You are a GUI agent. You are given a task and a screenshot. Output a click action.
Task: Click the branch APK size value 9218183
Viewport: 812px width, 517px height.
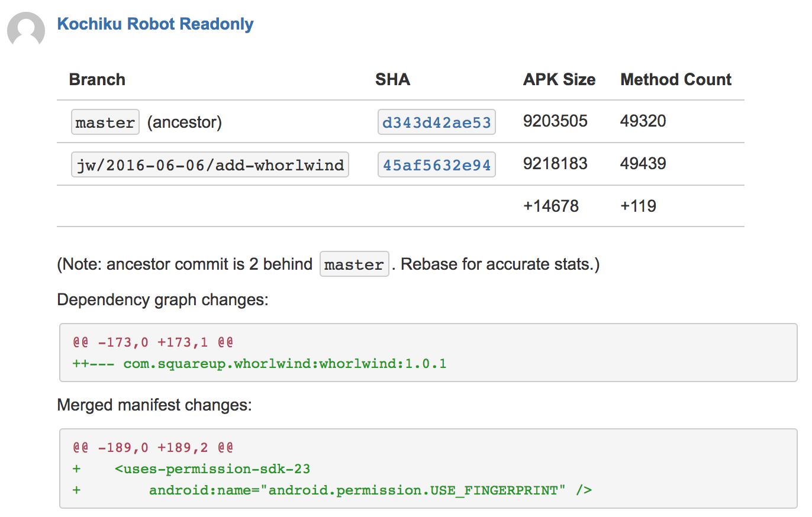point(555,164)
